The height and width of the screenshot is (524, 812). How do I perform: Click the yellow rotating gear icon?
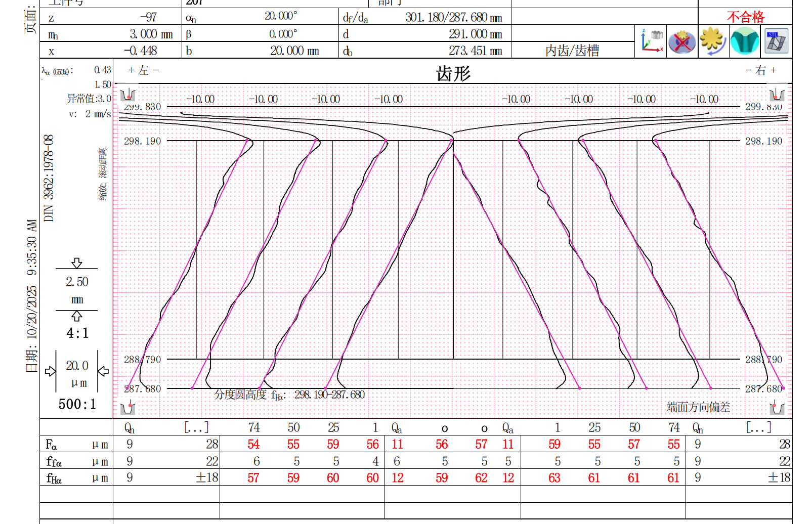coord(713,41)
